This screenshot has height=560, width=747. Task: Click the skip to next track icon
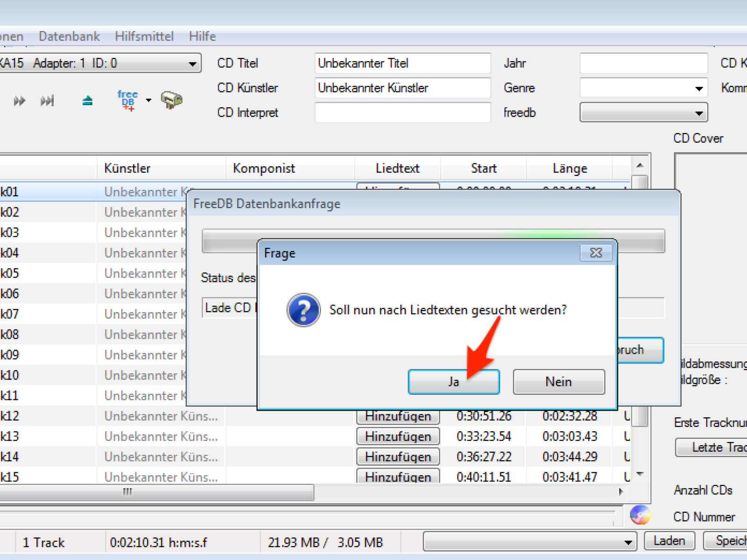[47, 101]
